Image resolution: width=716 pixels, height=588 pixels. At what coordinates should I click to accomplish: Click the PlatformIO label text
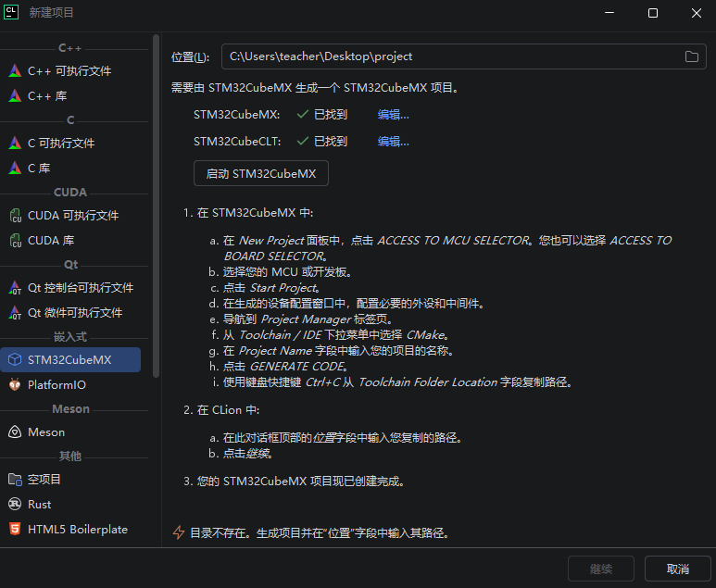[57, 385]
